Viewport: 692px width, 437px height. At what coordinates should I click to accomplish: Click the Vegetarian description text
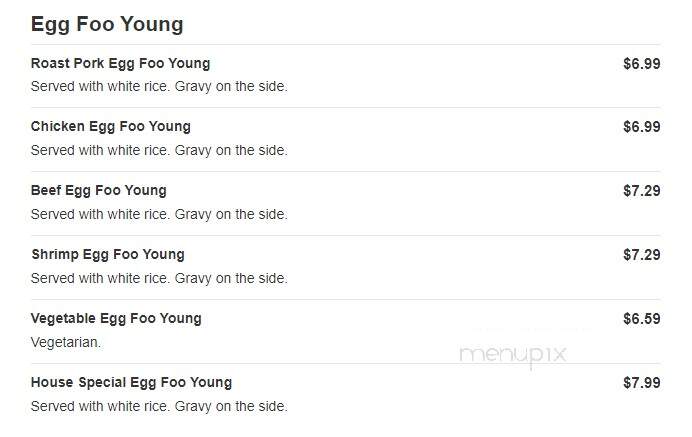(x=66, y=342)
